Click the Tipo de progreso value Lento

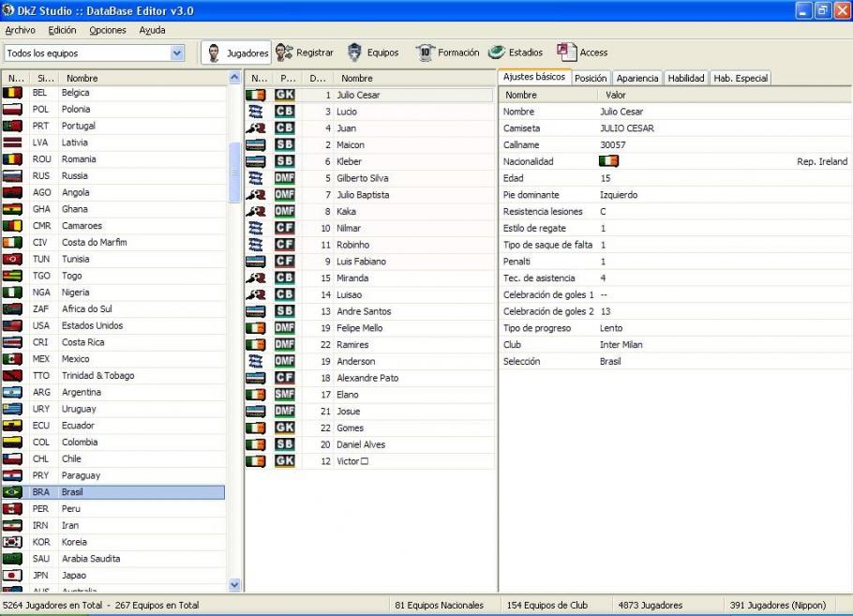coord(611,328)
